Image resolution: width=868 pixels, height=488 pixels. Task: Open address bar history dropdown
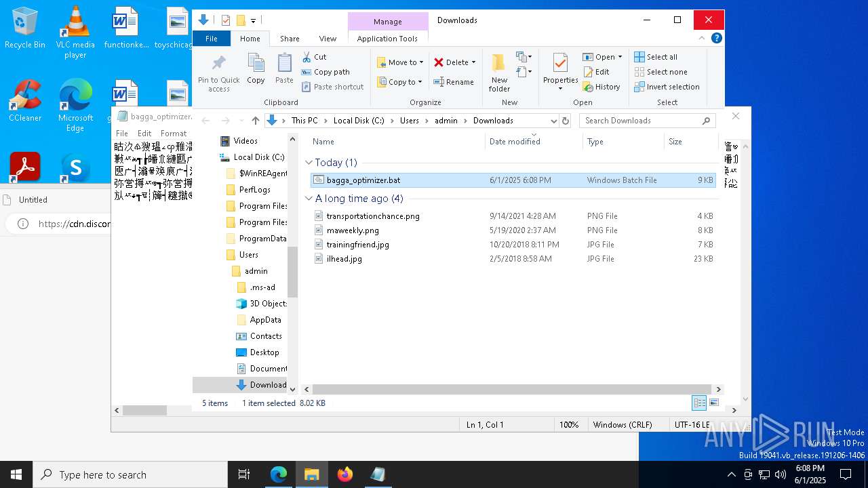[x=553, y=121]
